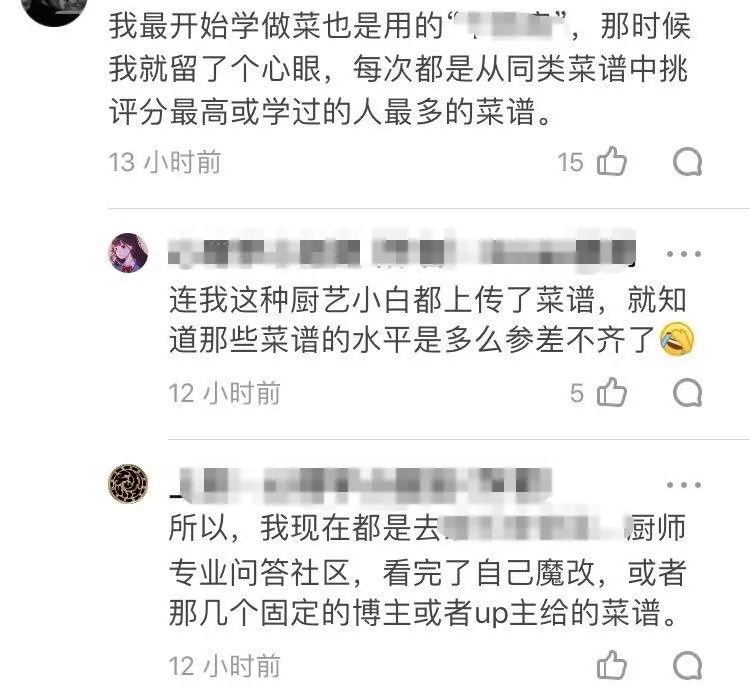750x698 pixels.
Task: Select the comment text 所以,我现在都是去
Action: (428, 571)
